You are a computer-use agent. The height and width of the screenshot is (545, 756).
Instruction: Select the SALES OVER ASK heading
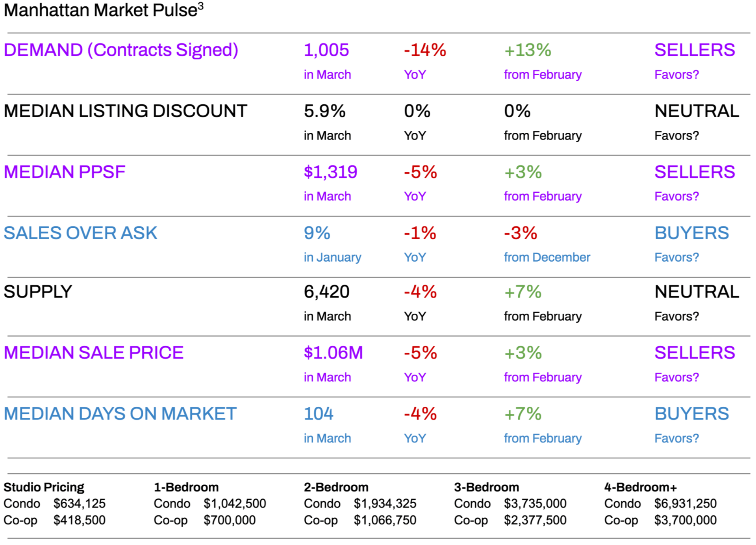[x=80, y=233]
